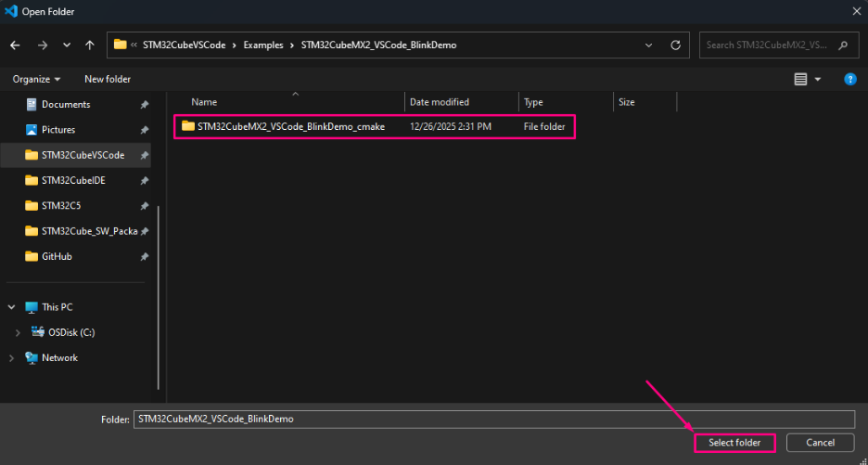The height and width of the screenshot is (465, 868).
Task: Open the Help question-mark icon
Action: (x=849, y=79)
